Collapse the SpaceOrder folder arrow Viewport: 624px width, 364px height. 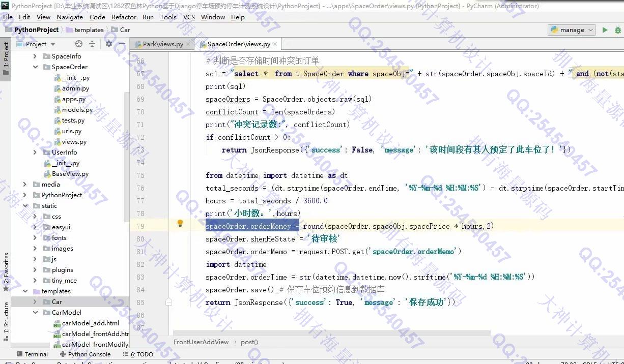tap(35, 67)
